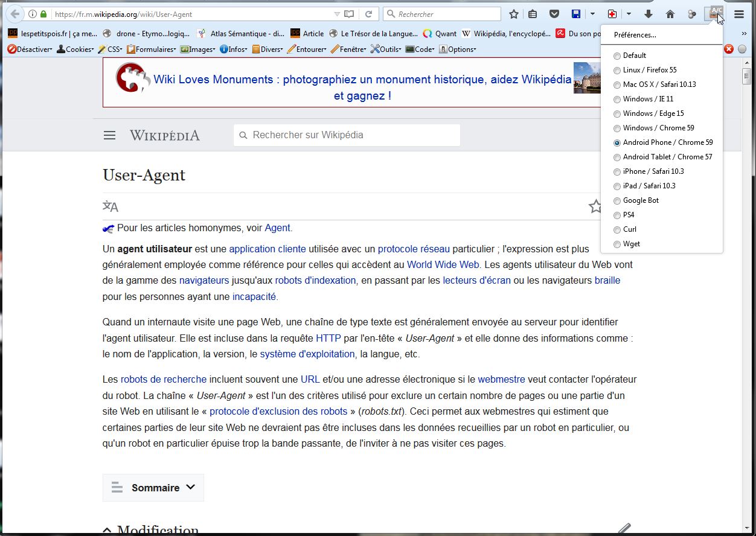Viewport: 756px width, 536px height.
Task: Reload the current page
Action: tap(368, 14)
